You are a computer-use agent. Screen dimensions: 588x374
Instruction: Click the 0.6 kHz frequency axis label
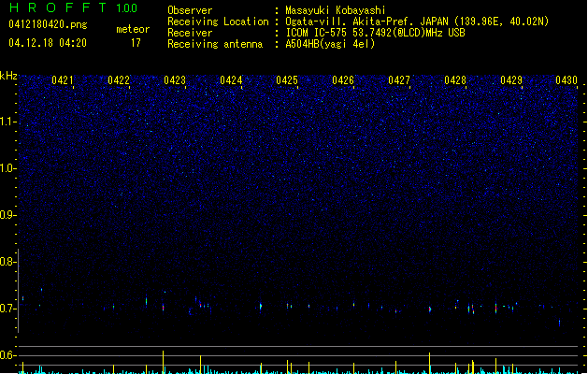7,355
